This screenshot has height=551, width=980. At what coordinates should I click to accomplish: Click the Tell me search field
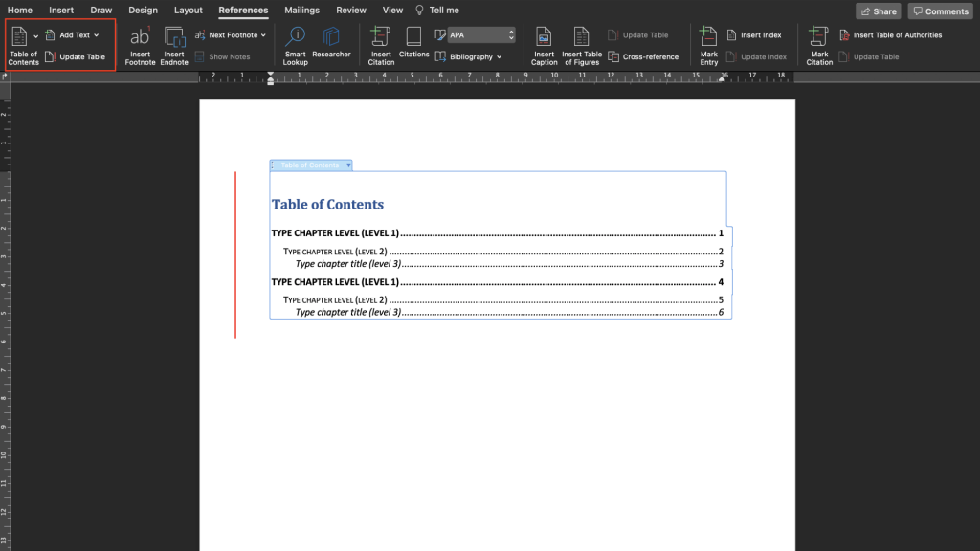point(437,10)
